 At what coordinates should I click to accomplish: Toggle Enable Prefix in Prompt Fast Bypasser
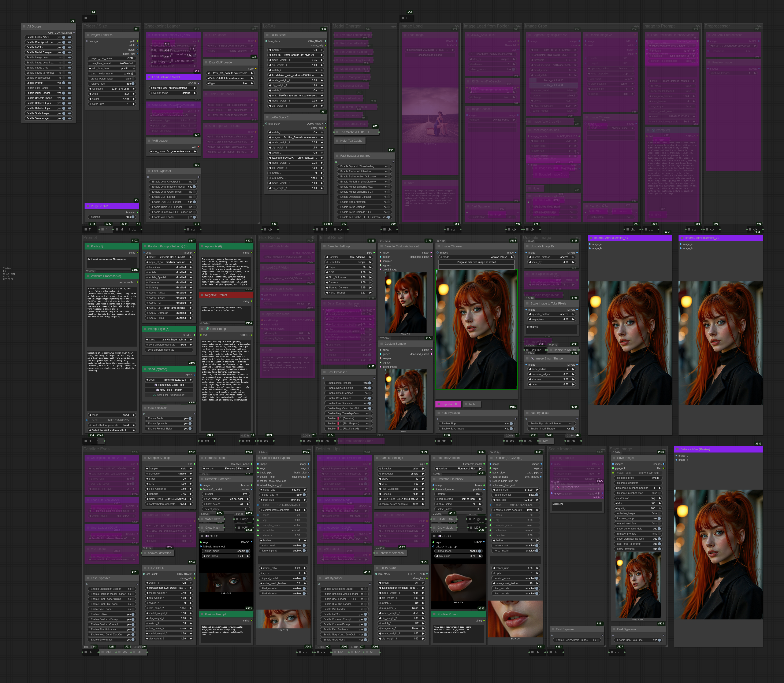point(190,418)
